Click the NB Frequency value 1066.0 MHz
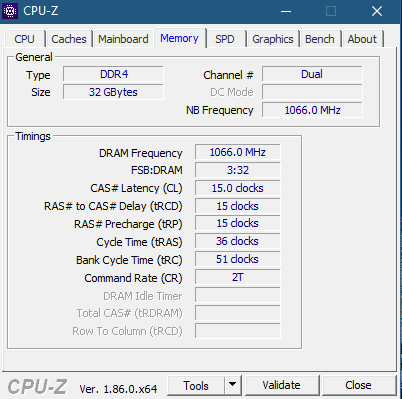 coord(312,110)
